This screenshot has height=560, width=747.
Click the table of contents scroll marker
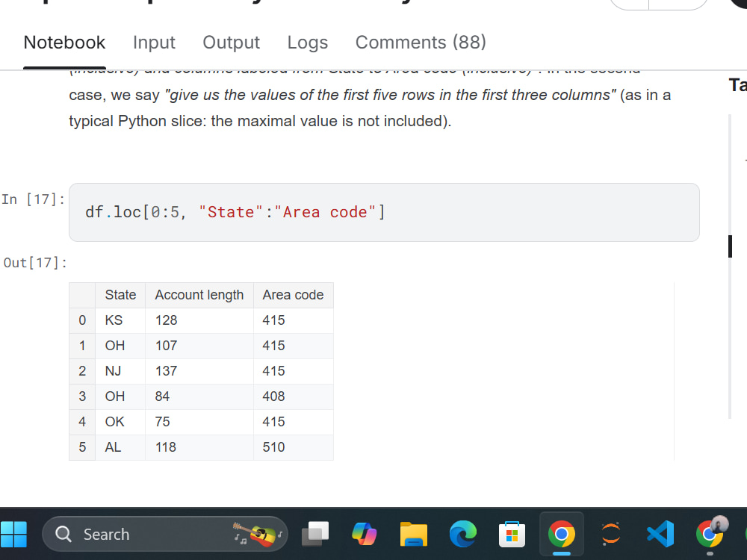(x=730, y=246)
